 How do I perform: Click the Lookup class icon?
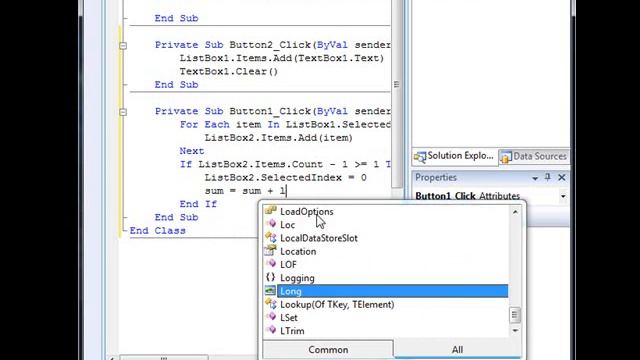(x=270, y=304)
